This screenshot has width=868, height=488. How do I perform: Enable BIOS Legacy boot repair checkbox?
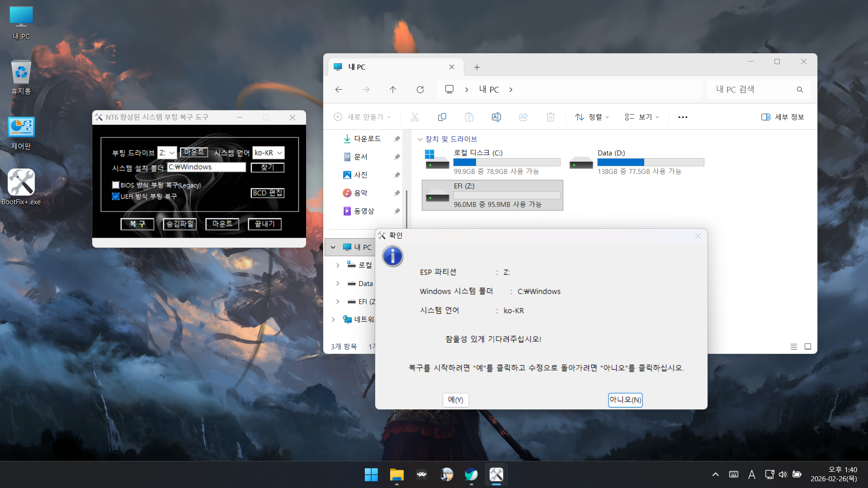(x=116, y=185)
